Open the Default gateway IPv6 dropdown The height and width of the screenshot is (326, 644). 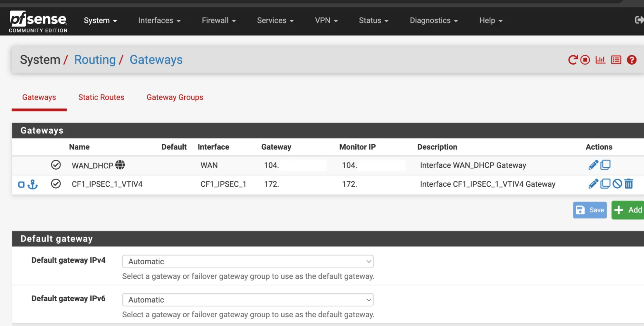click(x=248, y=300)
